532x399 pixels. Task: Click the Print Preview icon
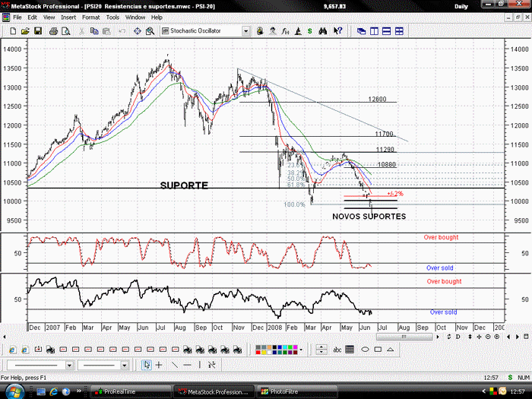pyautogui.click(x=66, y=31)
